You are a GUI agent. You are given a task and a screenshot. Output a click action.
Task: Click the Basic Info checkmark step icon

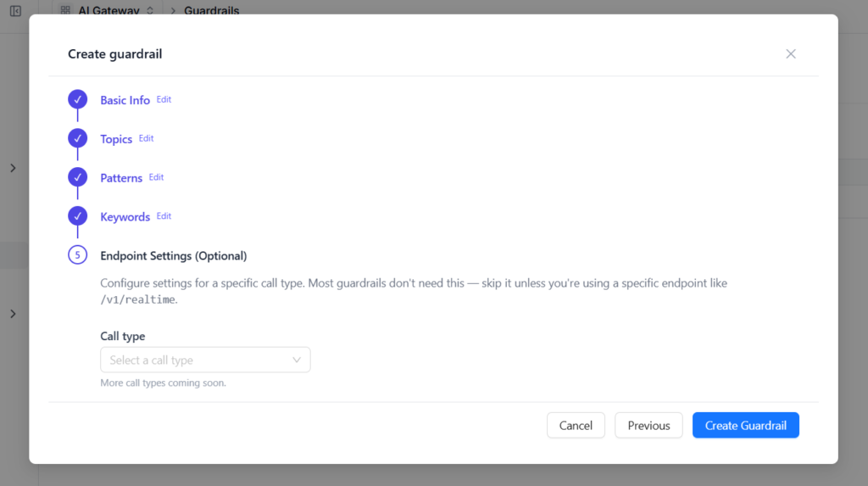(x=77, y=99)
